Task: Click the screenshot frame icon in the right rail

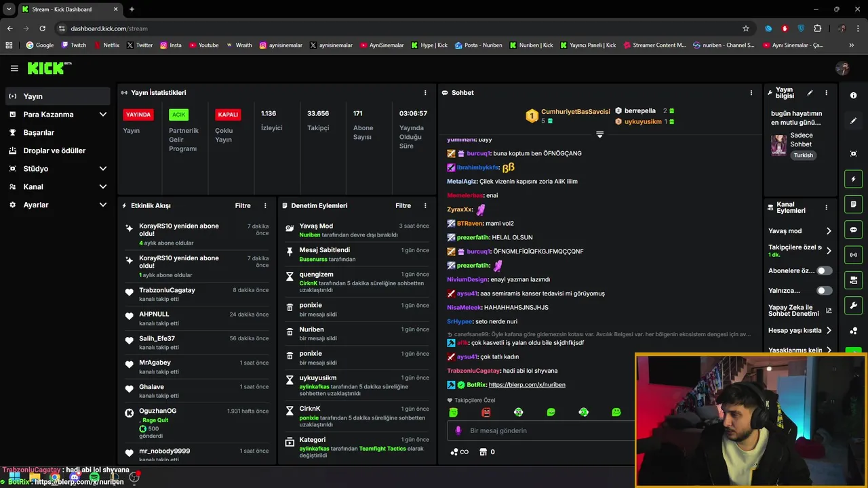Action: (x=854, y=154)
